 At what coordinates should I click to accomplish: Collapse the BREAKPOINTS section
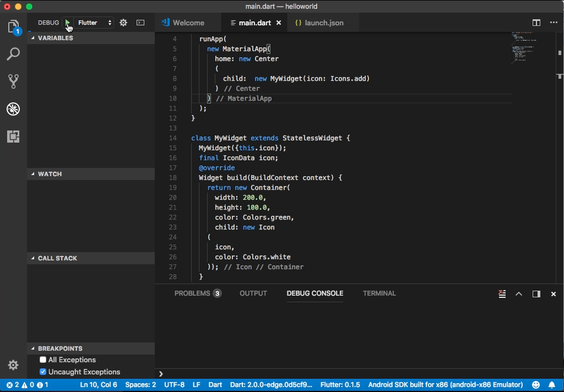(x=91, y=349)
